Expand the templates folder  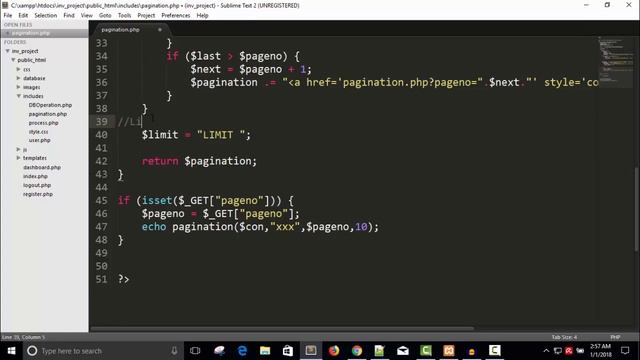coord(18,158)
